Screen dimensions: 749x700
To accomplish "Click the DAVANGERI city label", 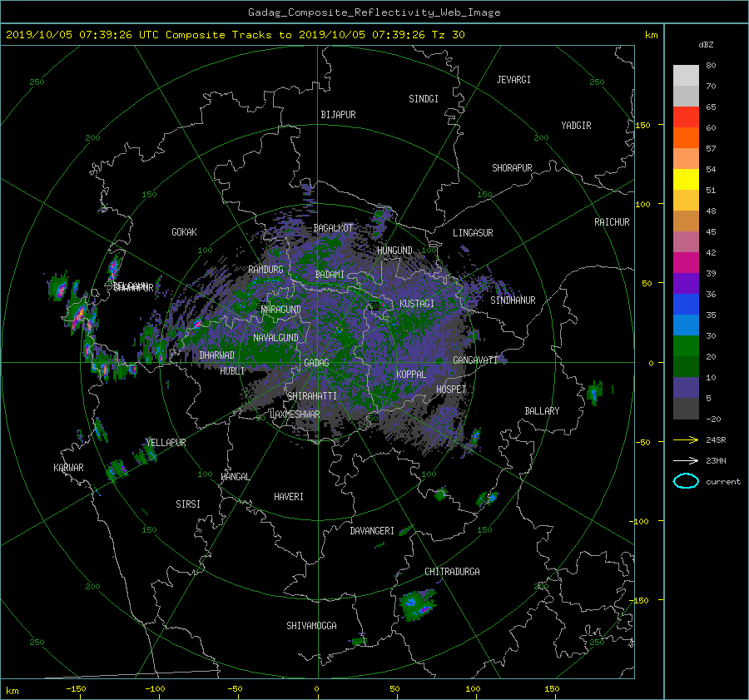I will coord(372,531).
